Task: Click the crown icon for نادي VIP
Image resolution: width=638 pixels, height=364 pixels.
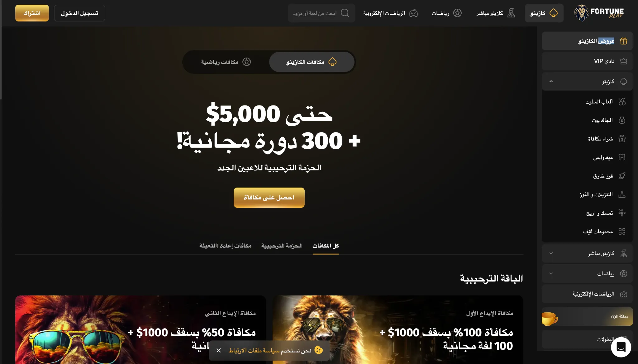Action: point(623,61)
